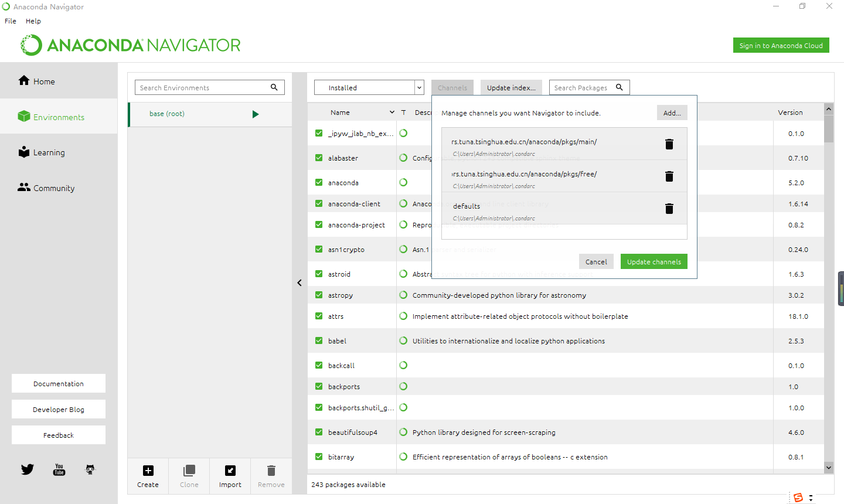
Task: Select the defaults channel entry
Action: 564,208
